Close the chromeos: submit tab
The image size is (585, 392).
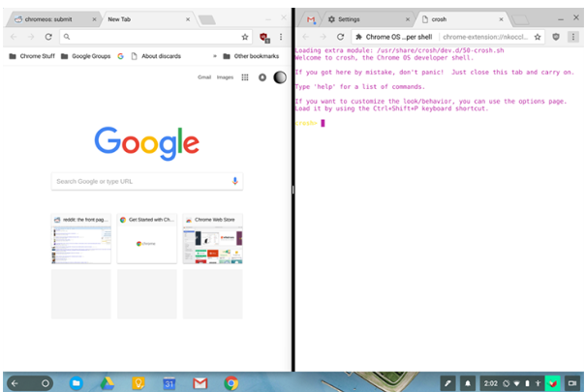click(x=94, y=19)
